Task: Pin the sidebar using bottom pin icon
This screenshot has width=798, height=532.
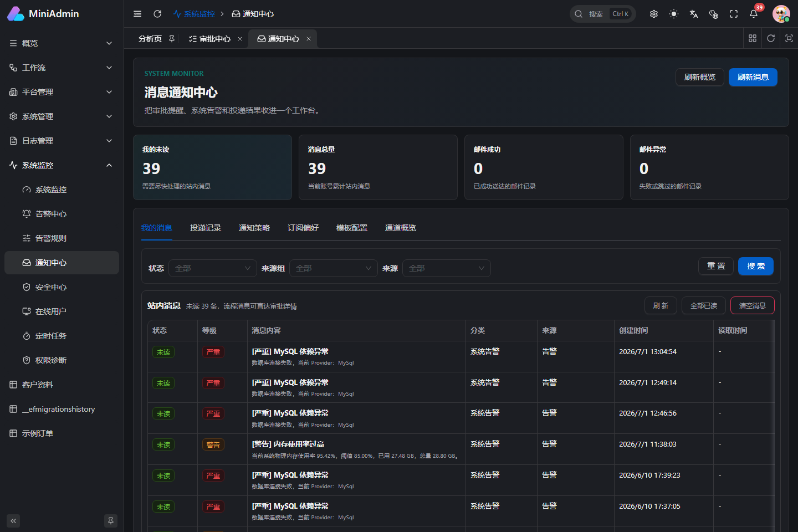Action: point(111,521)
